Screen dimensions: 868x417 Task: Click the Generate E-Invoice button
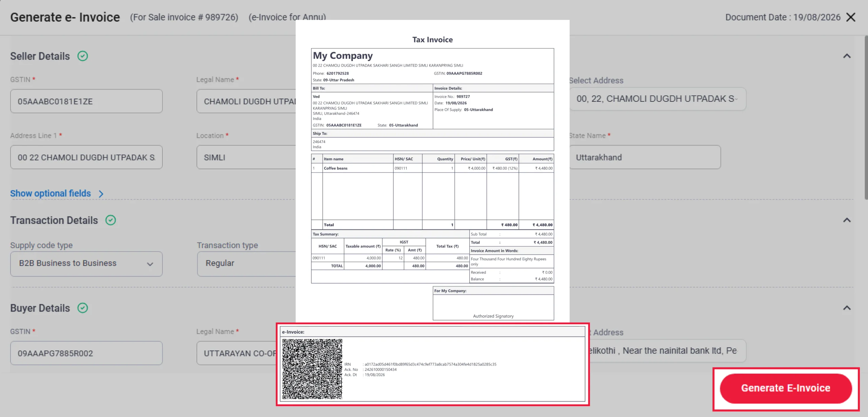[x=786, y=388]
